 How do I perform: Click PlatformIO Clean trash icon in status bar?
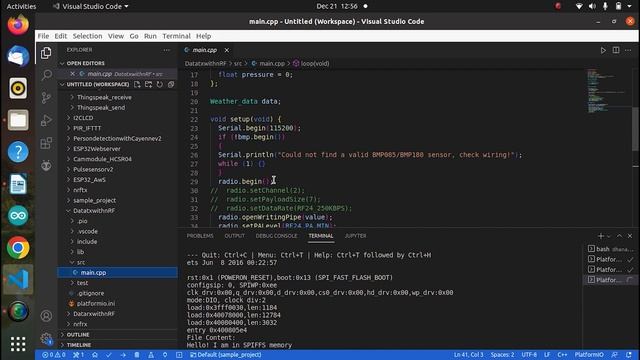(x=137, y=355)
